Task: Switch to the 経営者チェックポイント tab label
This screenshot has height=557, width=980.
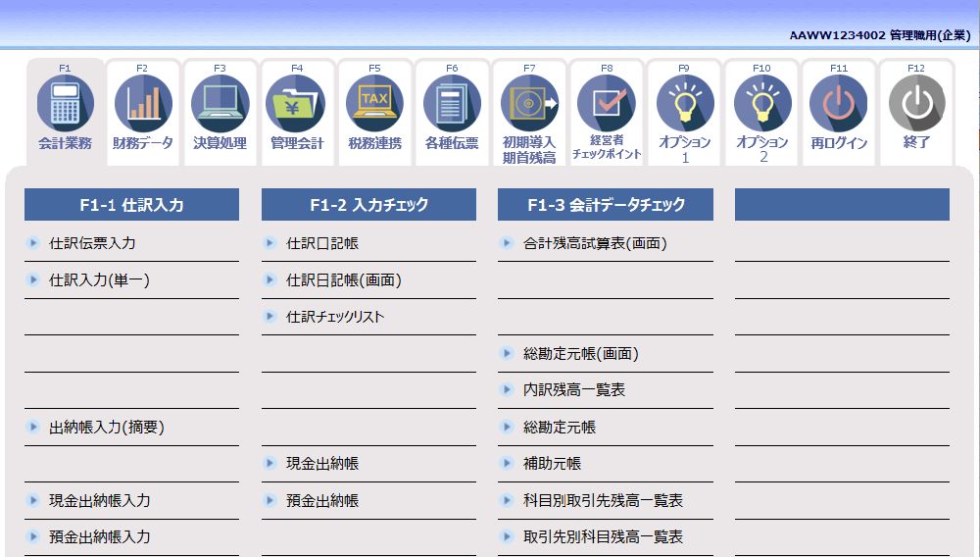Action: (607, 147)
